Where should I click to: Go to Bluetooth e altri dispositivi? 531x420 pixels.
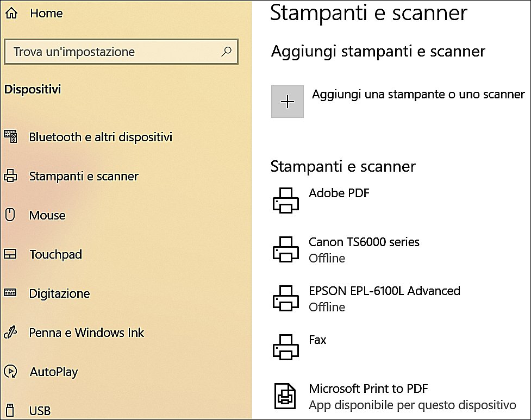(x=101, y=137)
